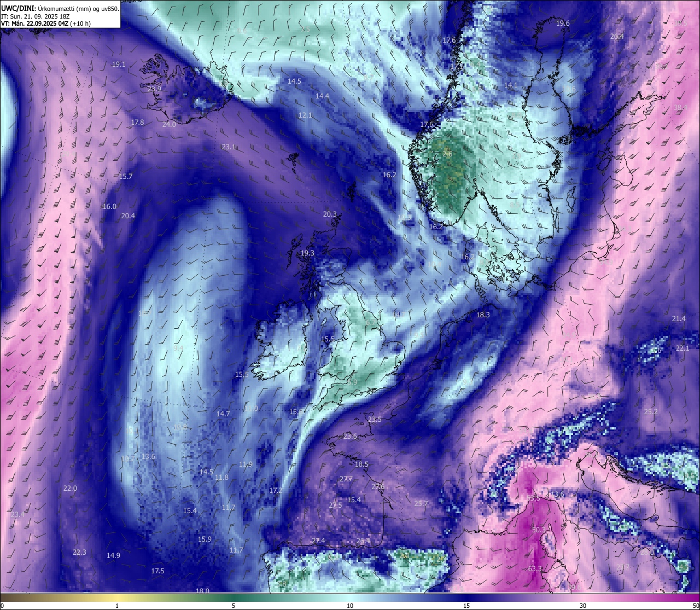700x610 pixels.
Task: Click the 23.9 value on western Iceland
Action: pos(155,89)
